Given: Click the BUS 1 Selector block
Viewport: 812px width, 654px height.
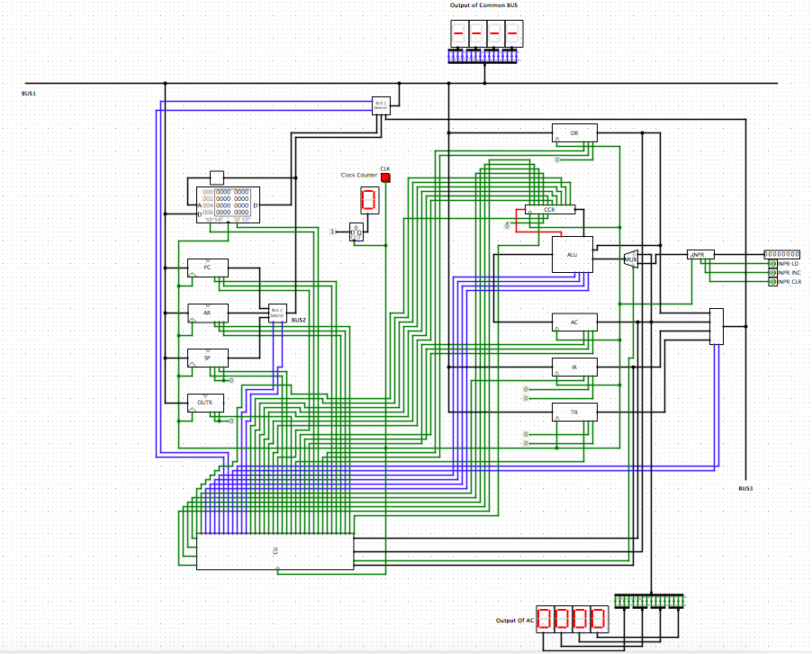Looking at the screenshot, I should click(x=381, y=104).
